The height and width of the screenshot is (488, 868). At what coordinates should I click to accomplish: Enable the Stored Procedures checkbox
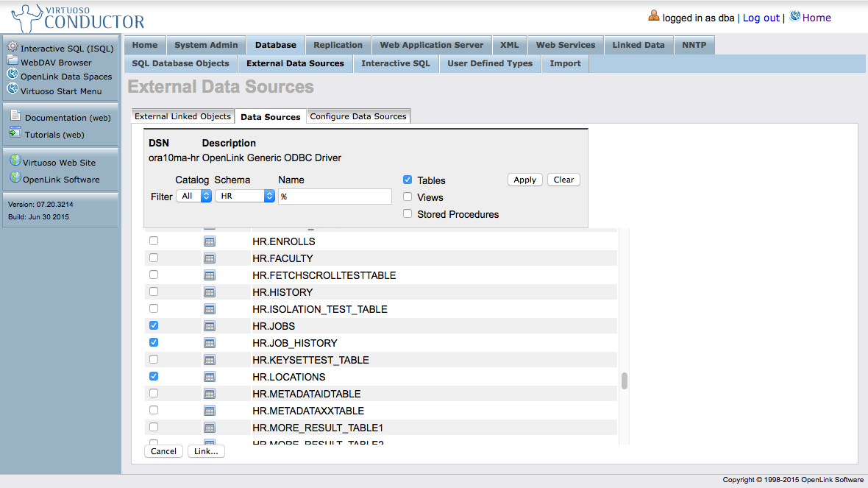point(408,214)
